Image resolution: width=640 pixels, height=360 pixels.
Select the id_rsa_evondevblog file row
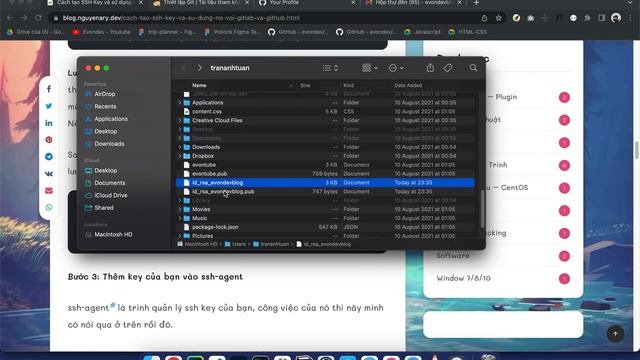[325, 183]
